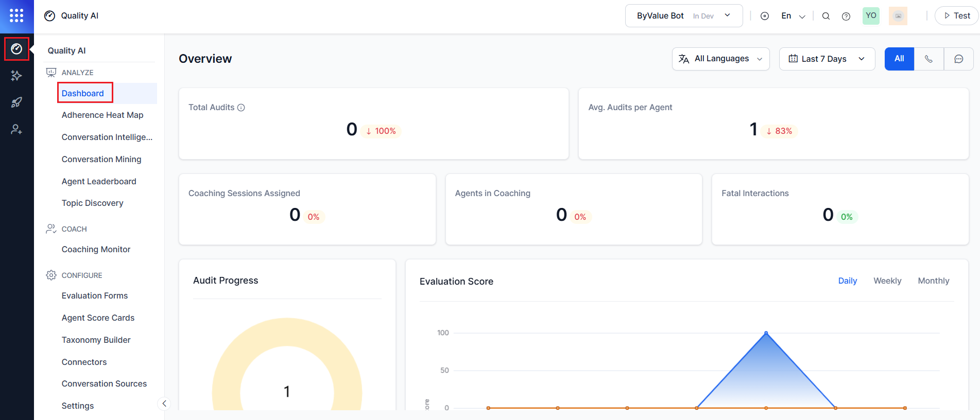Open the apps grid menu icon
Image resolution: width=980 pixels, height=420 pixels.
coord(16,16)
